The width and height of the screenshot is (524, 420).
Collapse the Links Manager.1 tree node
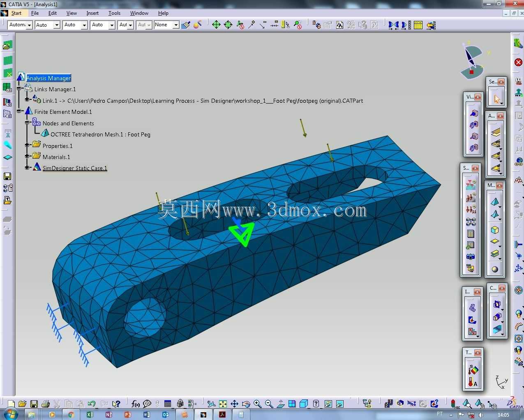coord(19,89)
